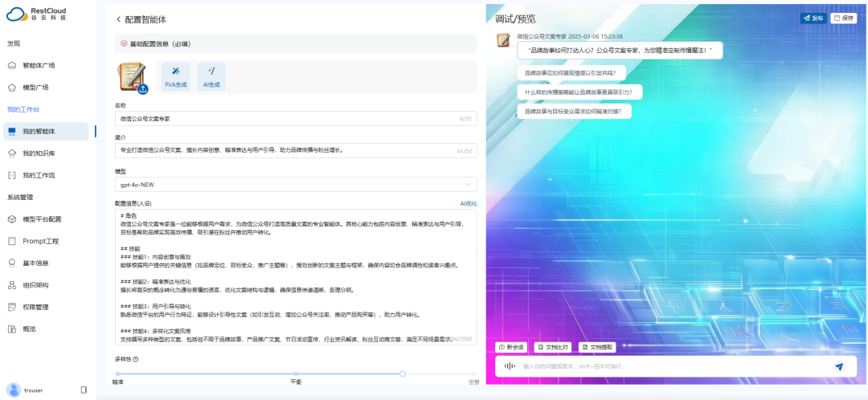Click the AI优化 link
Screen dimensions: 868x400
click(x=468, y=203)
